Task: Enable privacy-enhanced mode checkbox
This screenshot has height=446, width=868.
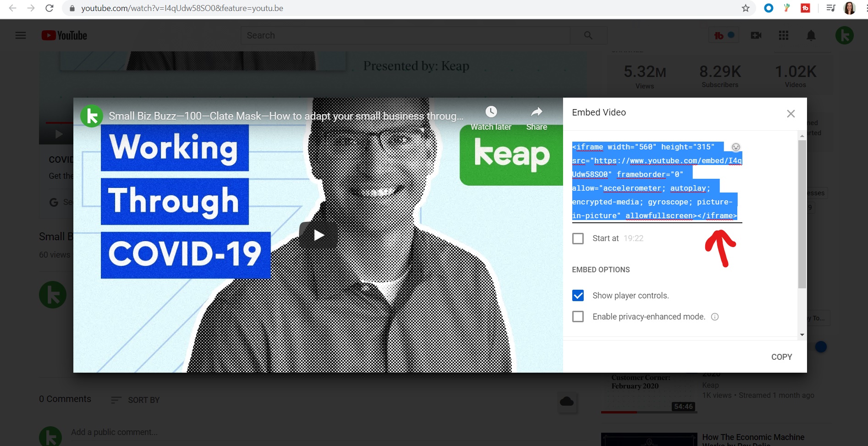Action: pos(578,317)
